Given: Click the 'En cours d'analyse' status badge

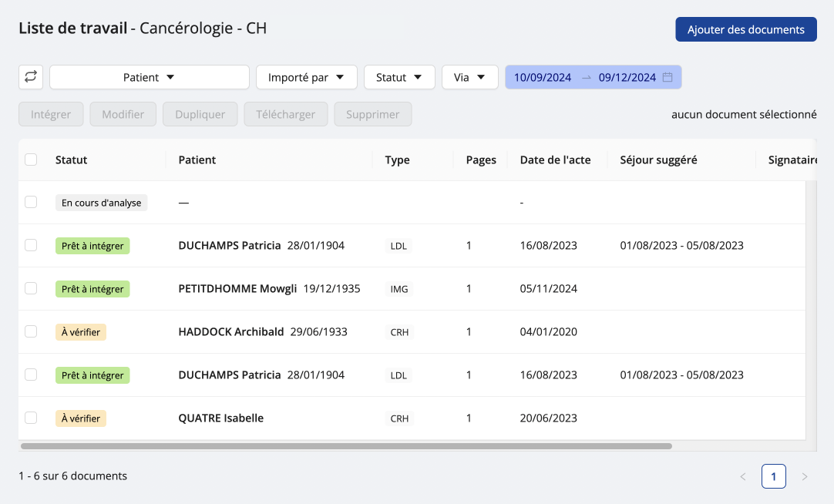Looking at the screenshot, I should [x=102, y=203].
